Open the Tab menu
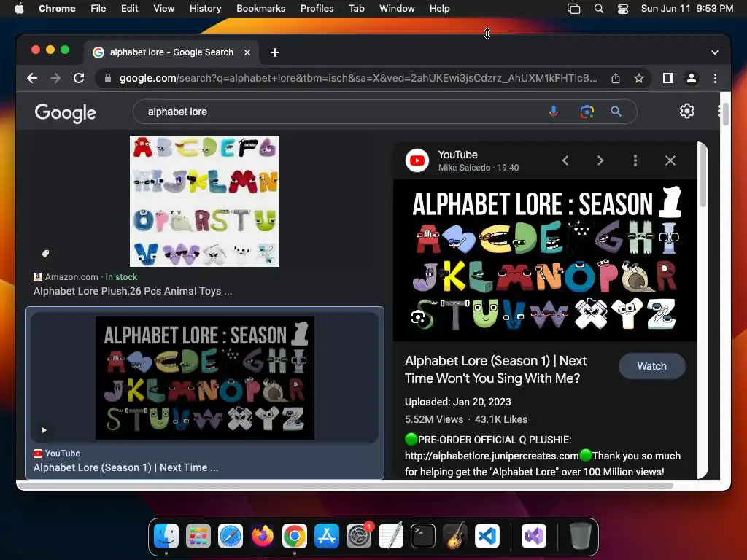 (356, 8)
